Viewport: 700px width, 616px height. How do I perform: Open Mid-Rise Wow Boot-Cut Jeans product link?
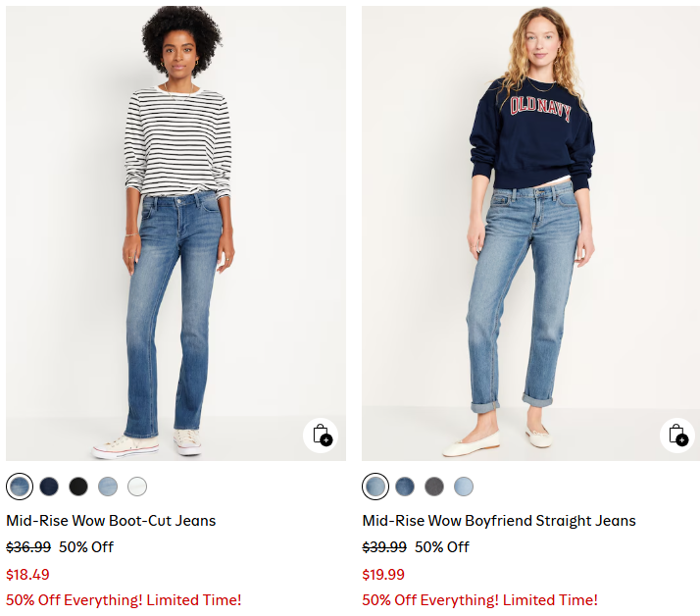click(111, 521)
